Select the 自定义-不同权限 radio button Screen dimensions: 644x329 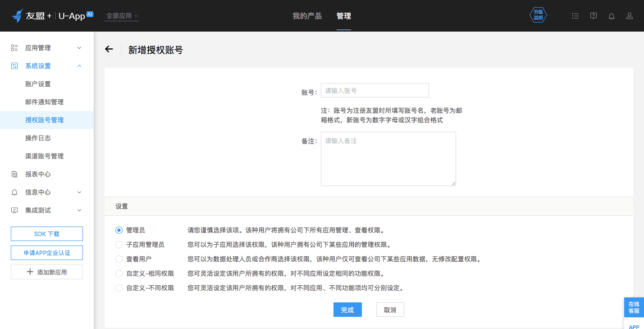coord(119,288)
